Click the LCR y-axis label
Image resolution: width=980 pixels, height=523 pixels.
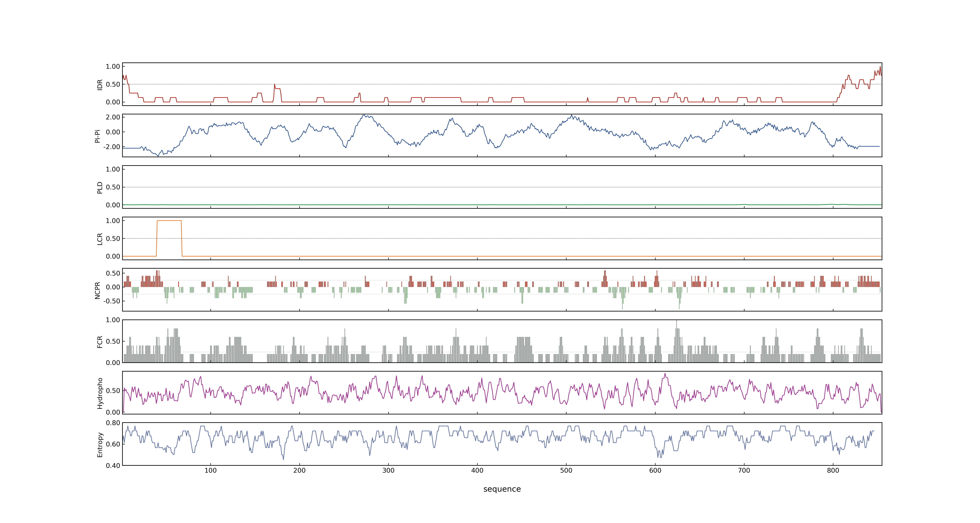[100, 239]
